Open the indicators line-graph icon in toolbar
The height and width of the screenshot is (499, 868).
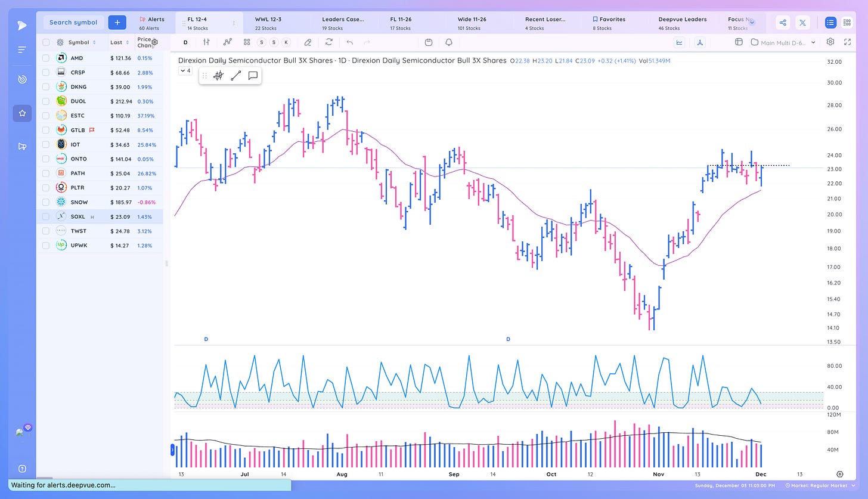(x=228, y=42)
